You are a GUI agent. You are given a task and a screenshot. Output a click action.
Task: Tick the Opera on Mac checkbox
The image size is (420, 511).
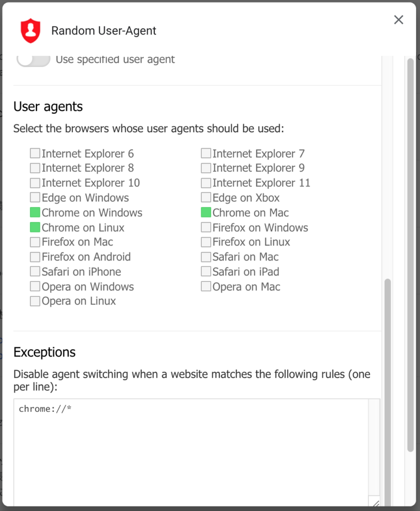pos(206,286)
